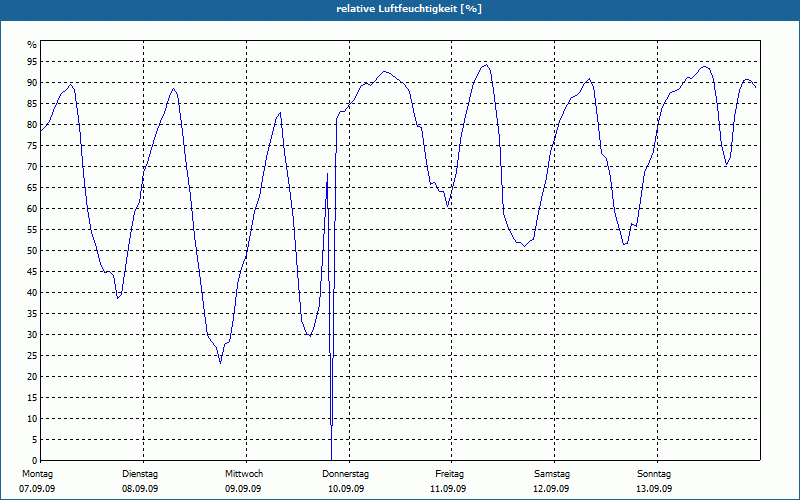This screenshot has height=500, width=800.
Task: Click the 08.09.09 date label
Action: pyautogui.click(x=140, y=489)
